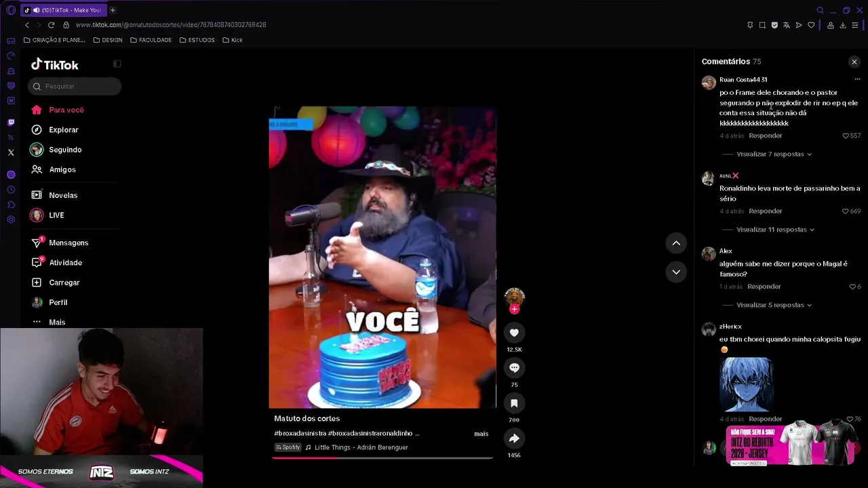Reload the TikTok page
Screen dimensions: 868x488
51,25
